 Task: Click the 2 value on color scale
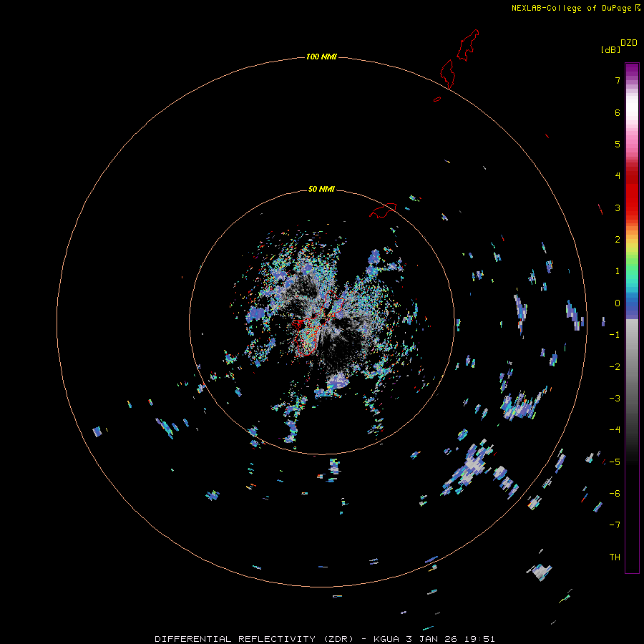coord(618,240)
